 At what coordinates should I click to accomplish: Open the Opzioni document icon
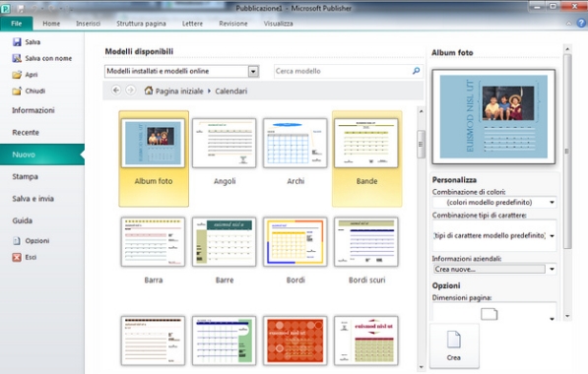17,240
